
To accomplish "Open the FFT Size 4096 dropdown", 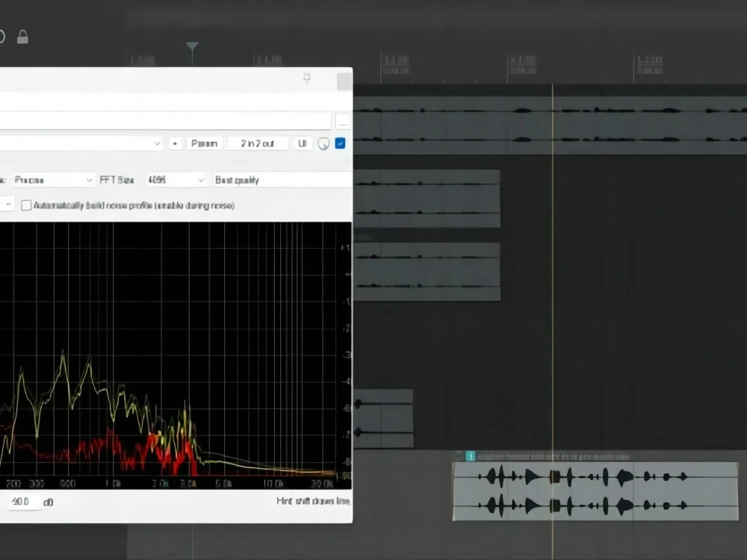I will tap(176, 180).
